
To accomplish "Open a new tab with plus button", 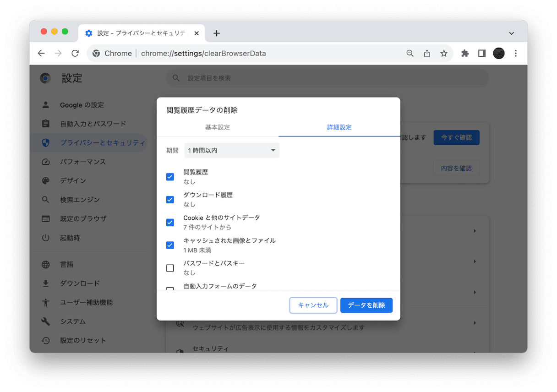I will pyautogui.click(x=217, y=33).
